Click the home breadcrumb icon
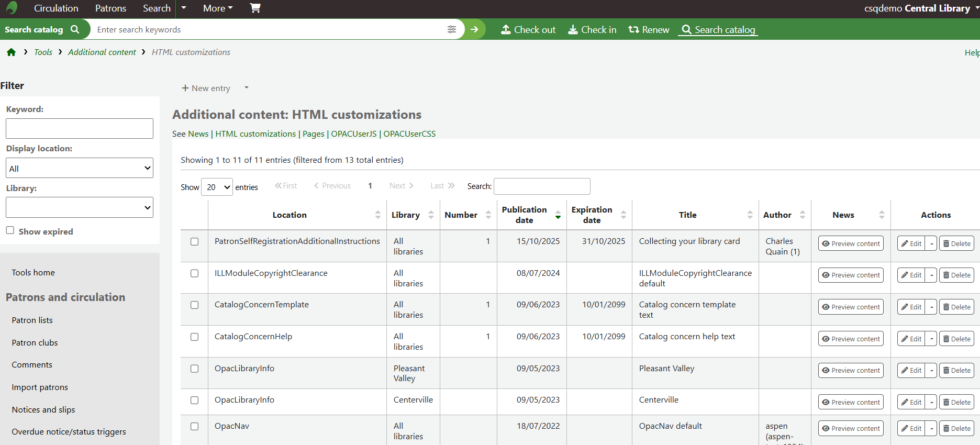 [x=11, y=52]
